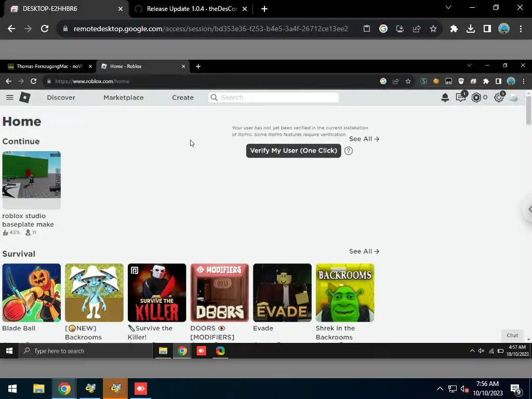Open the inner browser three-dot menu

click(524, 81)
